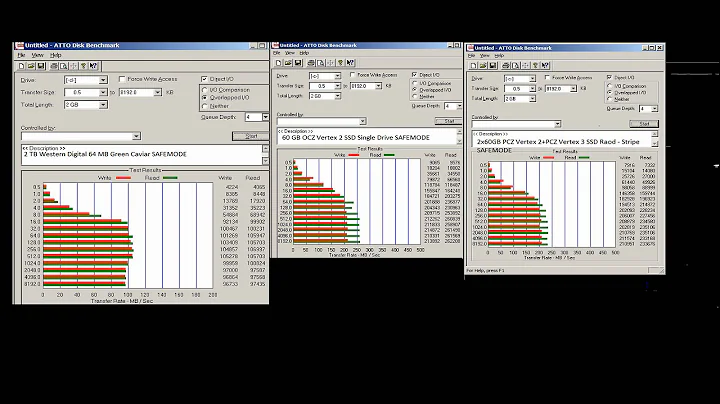Click Print icon in Vertex 2 Single Drive window
The width and height of the screenshot is (720, 404).
[311, 63]
